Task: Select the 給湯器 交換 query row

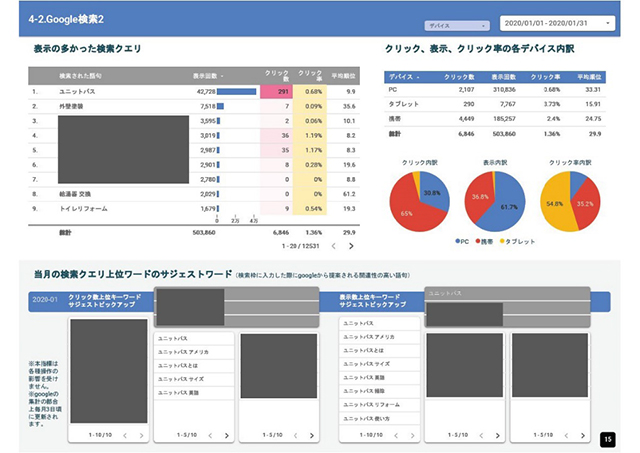Action: click(194, 194)
